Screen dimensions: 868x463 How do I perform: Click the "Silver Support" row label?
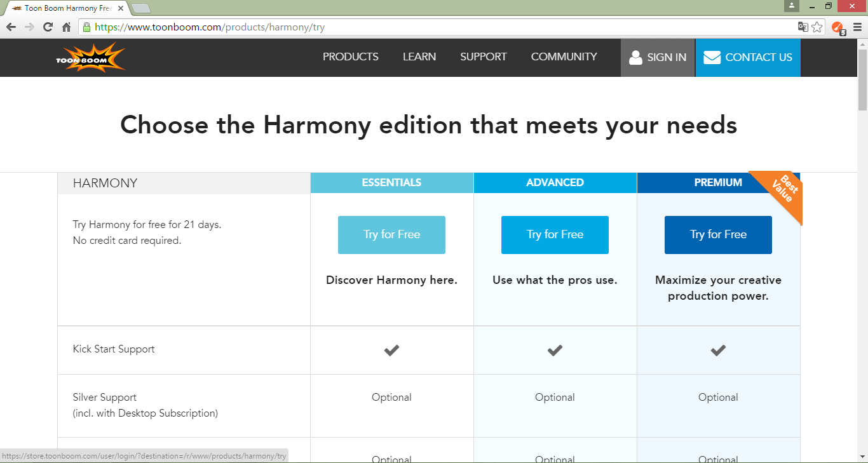[105, 398]
